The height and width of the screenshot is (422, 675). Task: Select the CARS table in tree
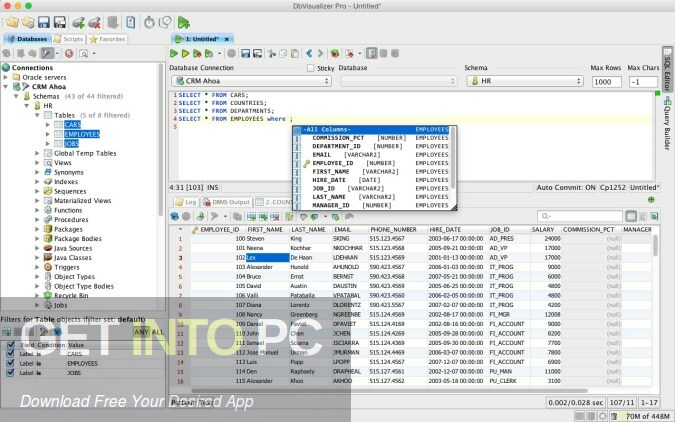click(72, 124)
